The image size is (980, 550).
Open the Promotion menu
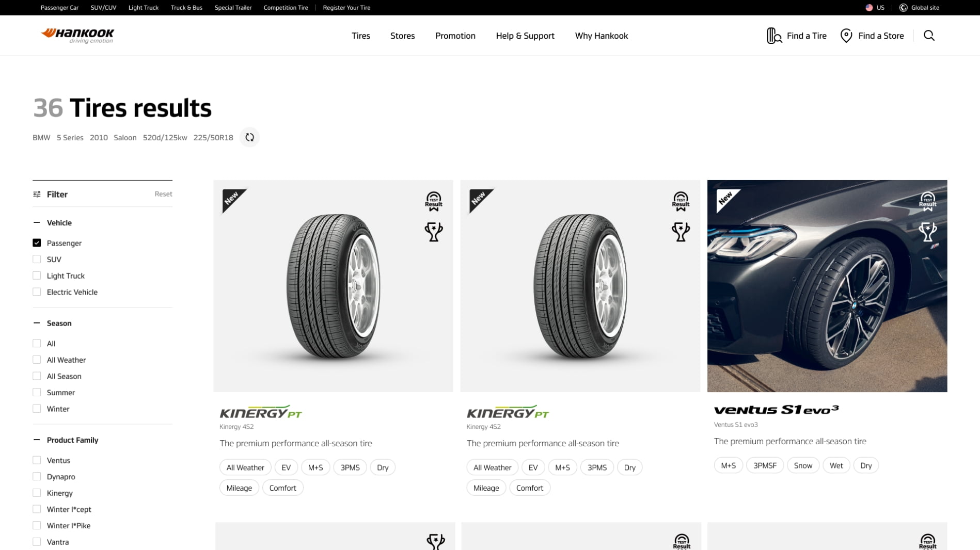[455, 36]
